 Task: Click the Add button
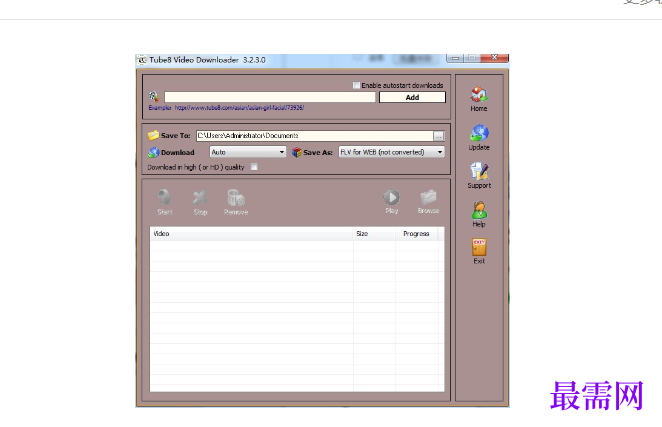412,98
